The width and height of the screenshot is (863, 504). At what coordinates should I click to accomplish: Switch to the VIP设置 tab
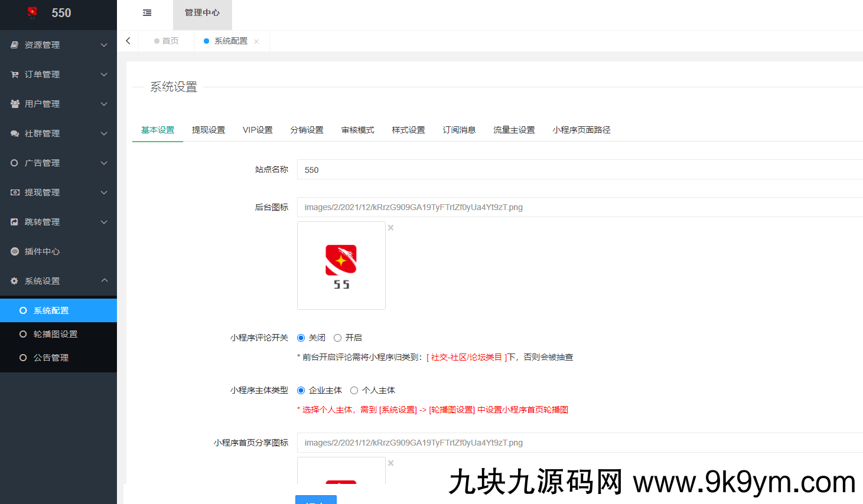tap(258, 130)
